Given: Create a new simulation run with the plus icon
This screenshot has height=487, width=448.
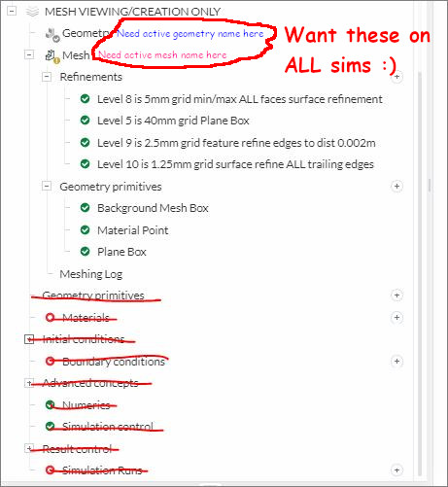Looking at the screenshot, I should coord(396,470).
